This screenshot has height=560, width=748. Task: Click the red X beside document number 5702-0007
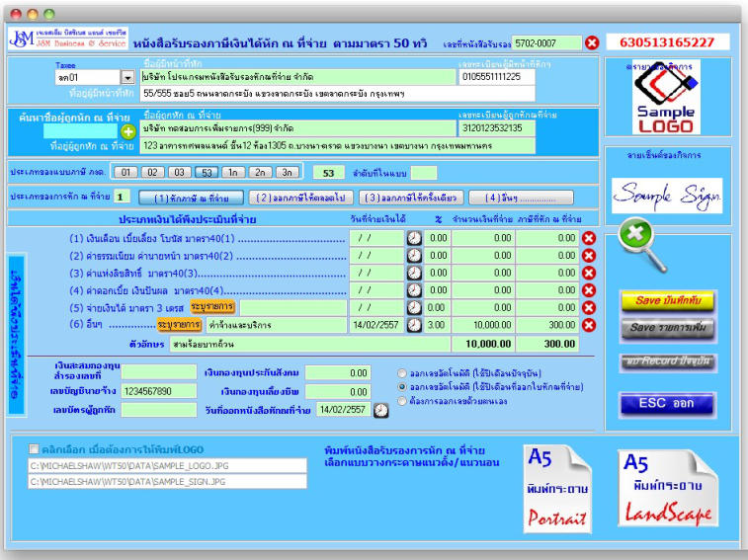tap(592, 42)
